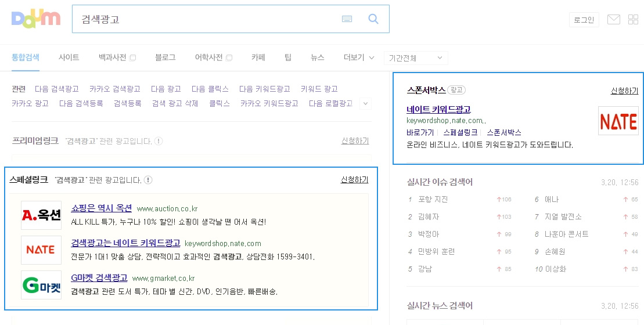Click trending term 포항 지진

coord(433,199)
